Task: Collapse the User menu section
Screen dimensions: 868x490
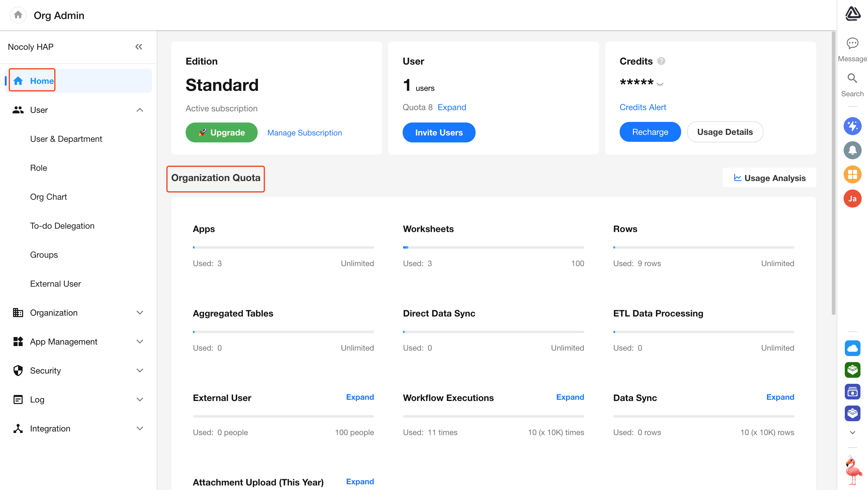Action: tap(140, 110)
